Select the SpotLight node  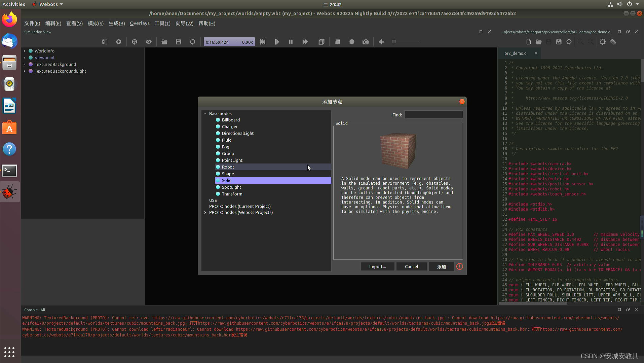pyautogui.click(x=273, y=187)
